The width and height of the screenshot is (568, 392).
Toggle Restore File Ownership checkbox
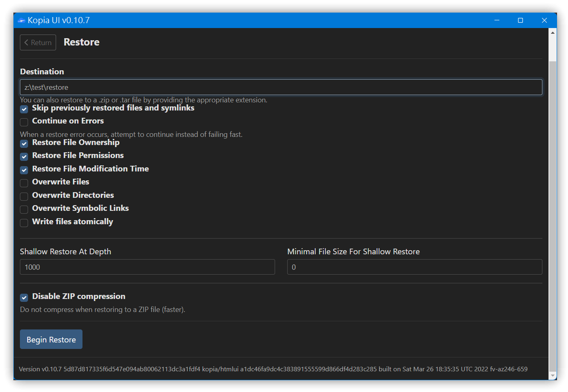[24, 143]
